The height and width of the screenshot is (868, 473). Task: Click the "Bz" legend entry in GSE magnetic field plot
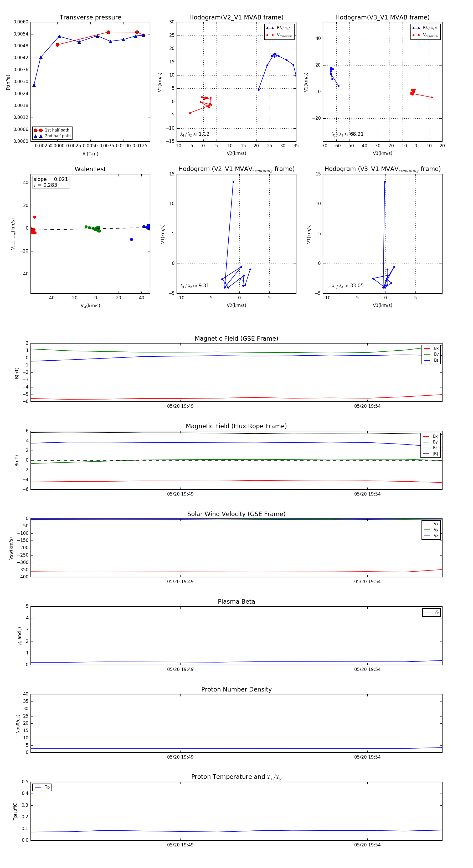[431, 361]
